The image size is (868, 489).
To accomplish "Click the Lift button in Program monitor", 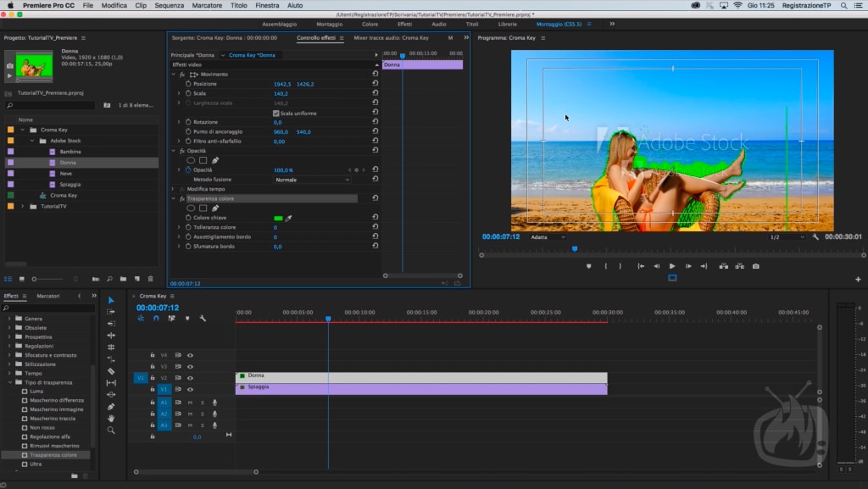I will tap(724, 266).
